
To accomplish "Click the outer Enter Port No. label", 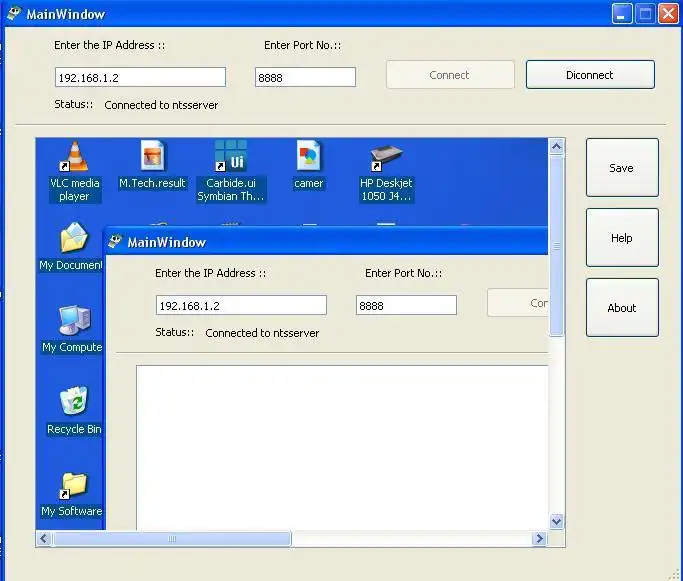I will click(x=303, y=45).
